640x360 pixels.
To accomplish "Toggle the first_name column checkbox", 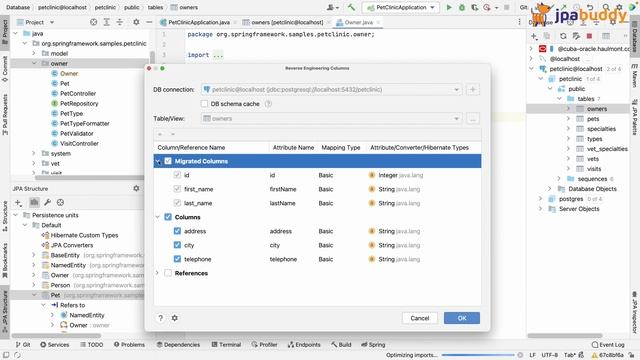I will click(177, 189).
